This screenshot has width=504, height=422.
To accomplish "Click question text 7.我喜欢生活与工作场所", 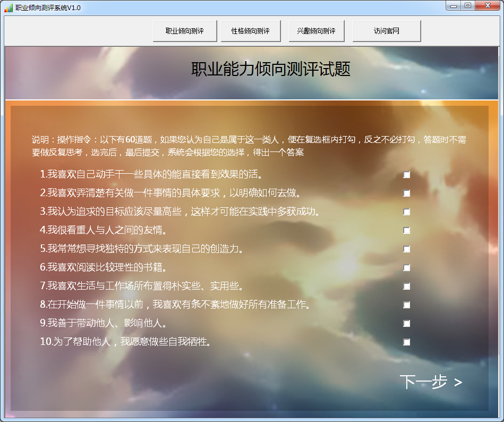I will tap(142, 286).
